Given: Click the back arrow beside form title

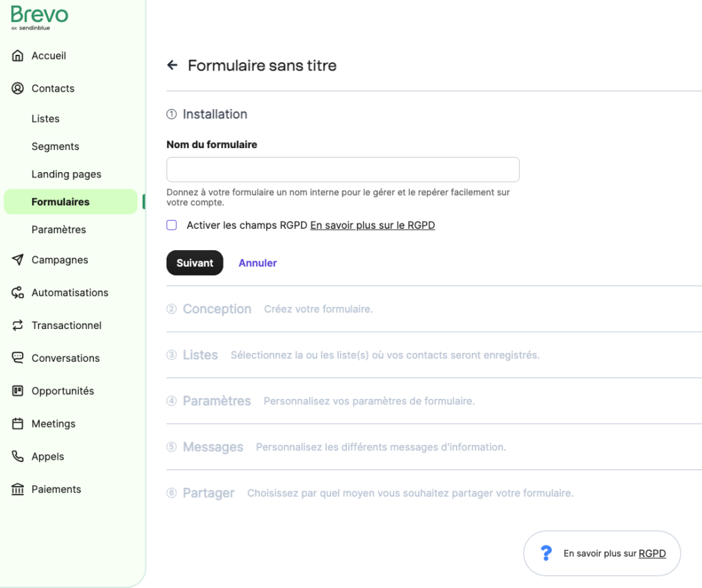Looking at the screenshot, I should pos(172,66).
